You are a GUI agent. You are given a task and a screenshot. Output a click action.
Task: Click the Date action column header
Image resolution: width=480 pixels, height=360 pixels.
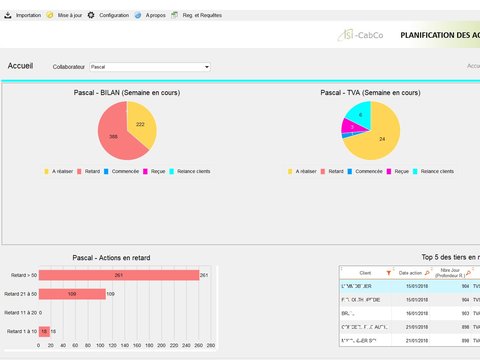click(410, 273)
